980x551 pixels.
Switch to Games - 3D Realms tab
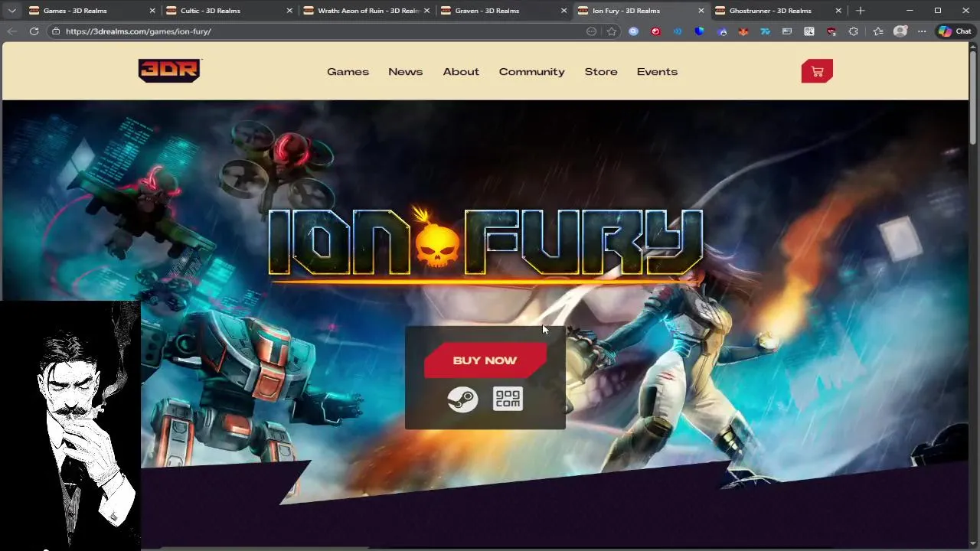point(91,11)
